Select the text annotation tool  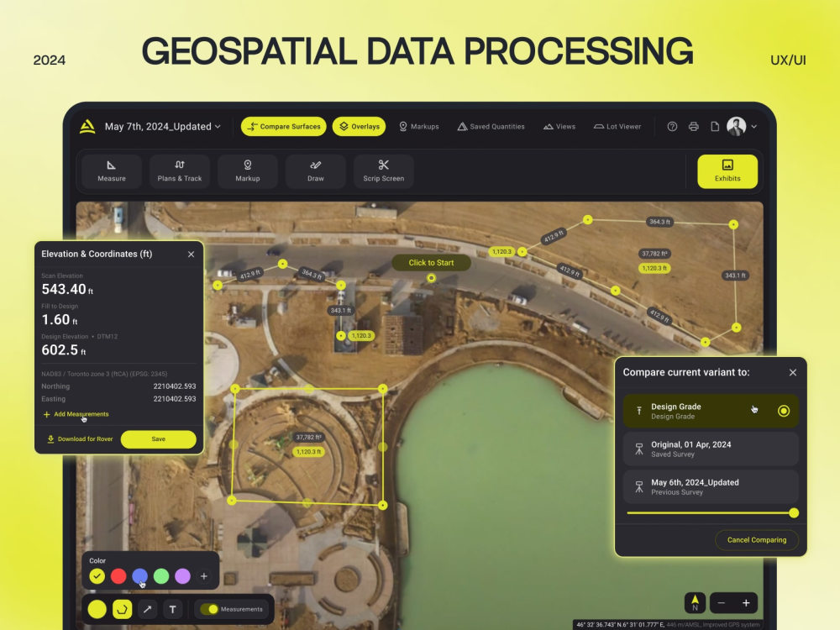click(x=172, y=609)
